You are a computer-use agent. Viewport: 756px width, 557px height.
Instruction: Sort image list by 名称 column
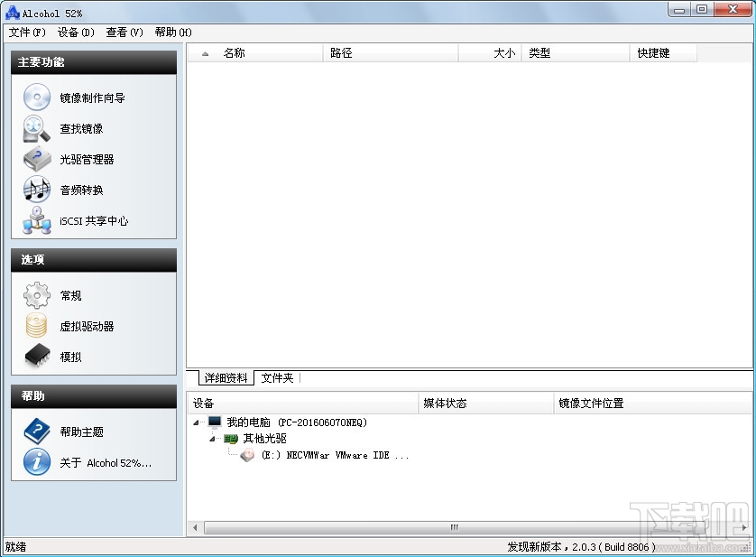click(255, 53)
